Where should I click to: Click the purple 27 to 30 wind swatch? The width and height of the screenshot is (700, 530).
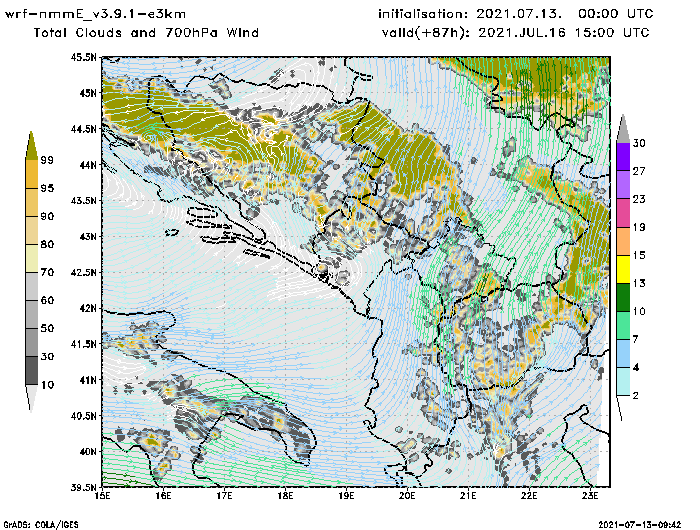coord(623,157)
